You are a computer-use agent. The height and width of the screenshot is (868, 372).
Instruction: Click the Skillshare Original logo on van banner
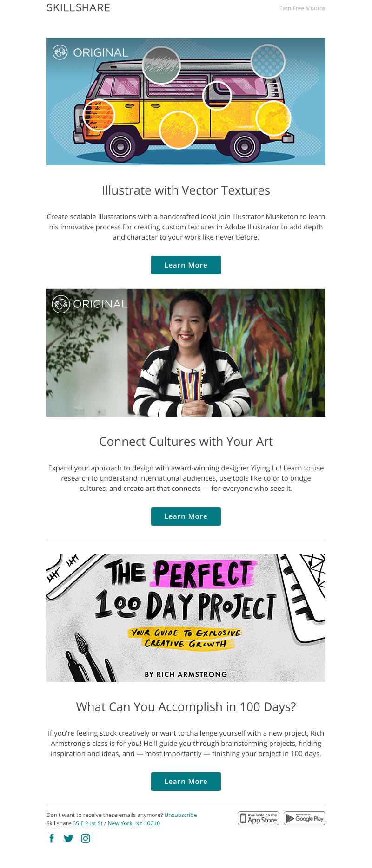point(90,52)
